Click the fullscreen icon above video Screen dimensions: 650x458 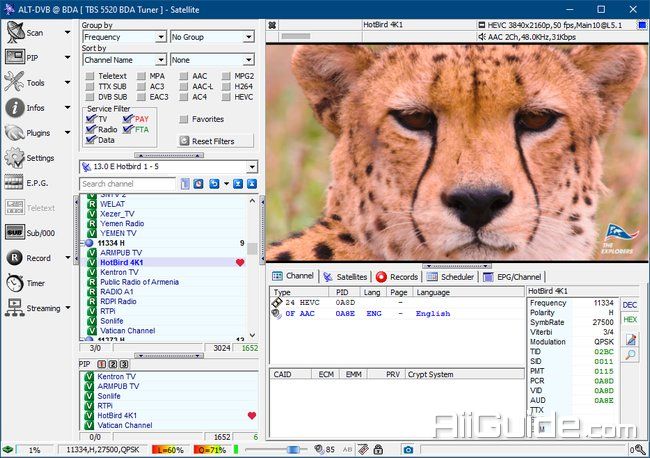[272, 25]
